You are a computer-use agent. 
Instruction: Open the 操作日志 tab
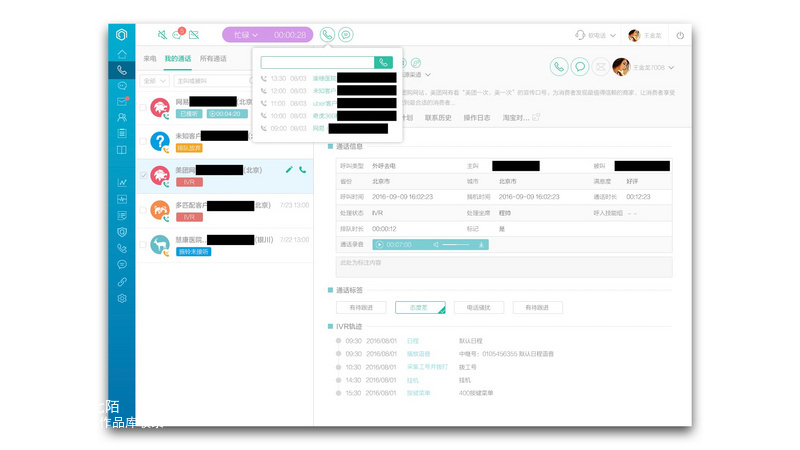tap(477, 117)
